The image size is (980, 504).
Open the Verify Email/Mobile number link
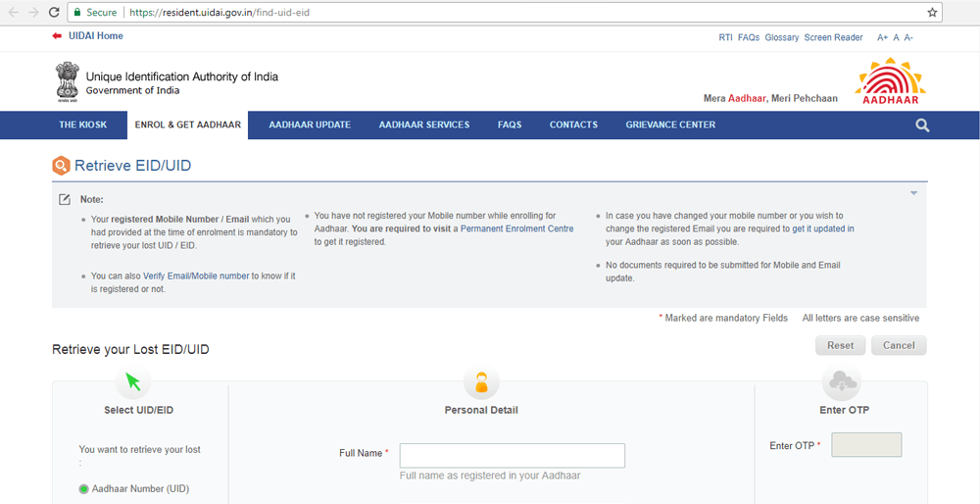pos(196,277)
